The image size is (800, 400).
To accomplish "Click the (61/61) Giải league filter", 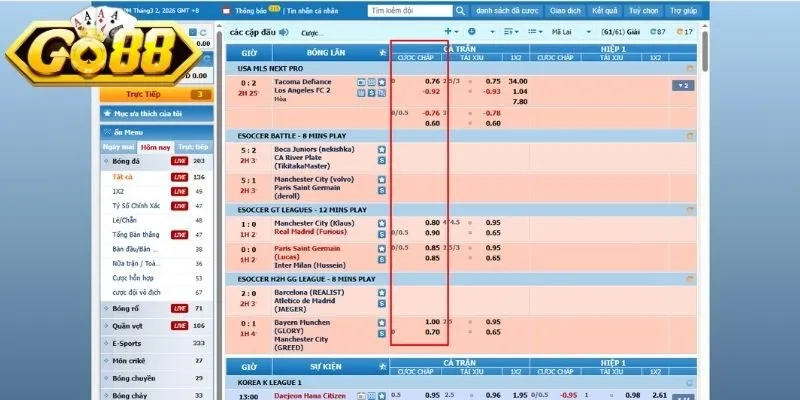I will [620, 32].
